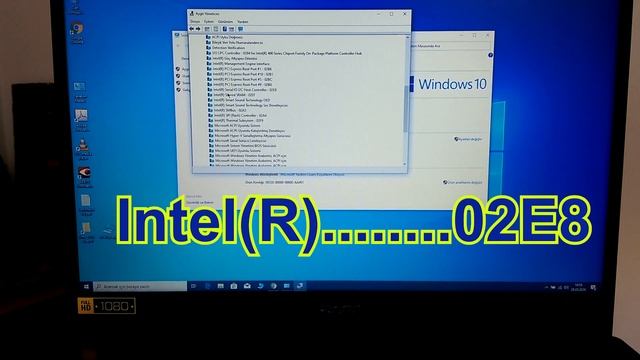The image size is (640, 360).
Task: Select Intel(R) PCI Express Root Port #1 row
Action: pyautogui.click(x=240, y=69)
